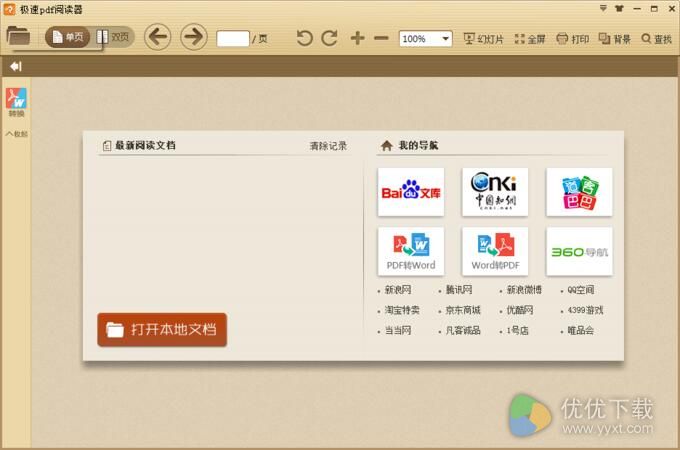Open Word转PDF converter tile
Viewport: 680px width, 450px height.
coord(495,251)
